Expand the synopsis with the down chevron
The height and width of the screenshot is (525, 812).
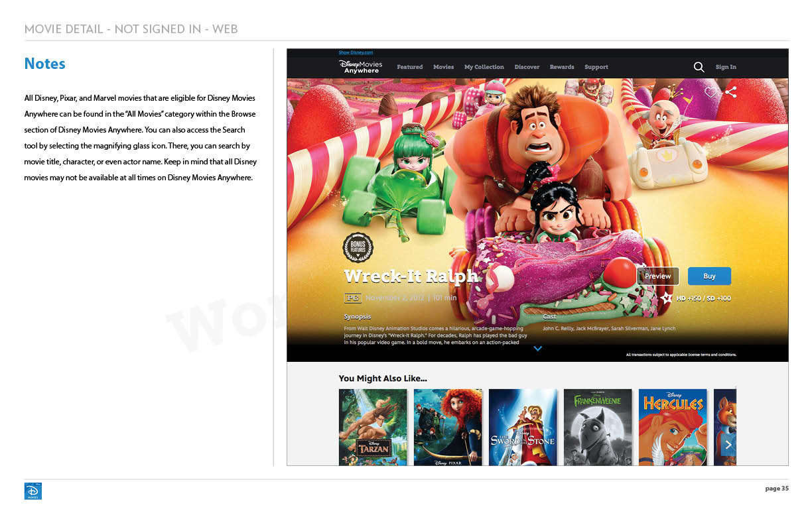[538, 349]
